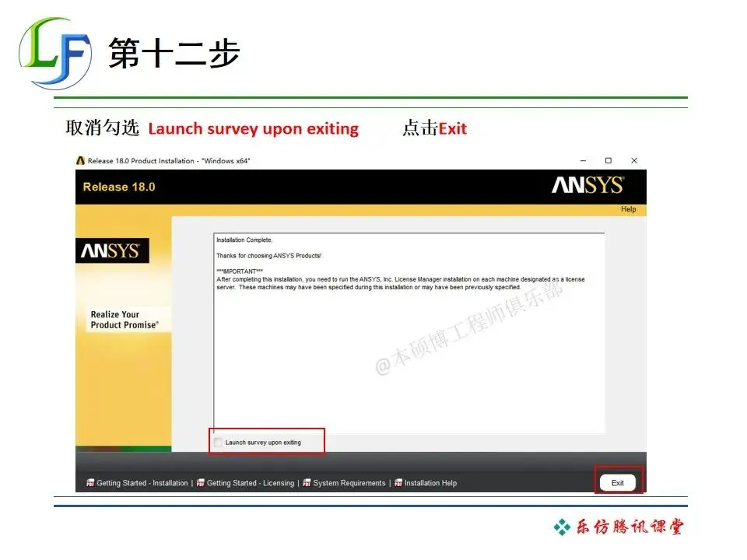Click 'Thanks for choosing ANSYS Products!' text
This screenshot has width=747, height=560.
click(x=268, y=256)
